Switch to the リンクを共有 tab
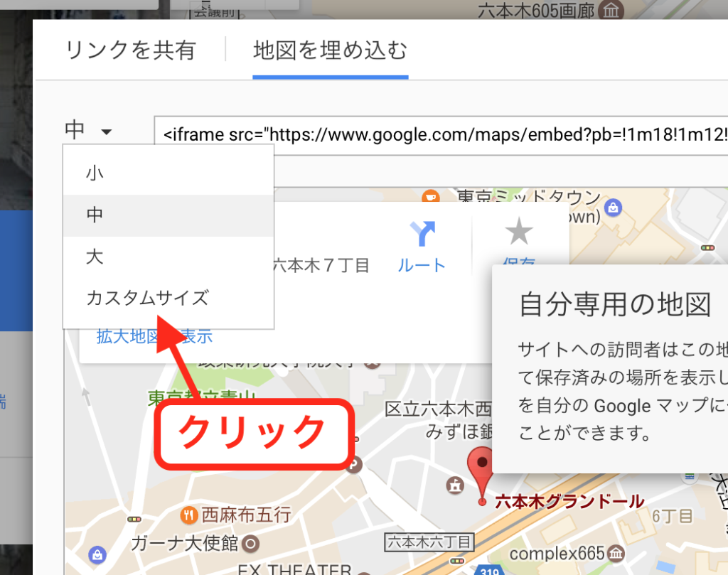 pos(130,51)
